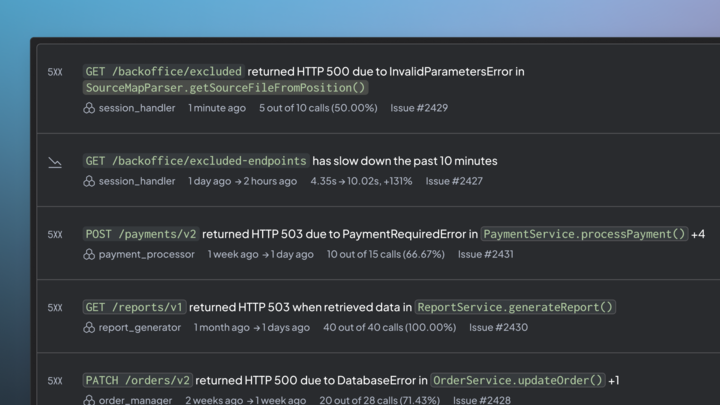
Task: Click the service icon next to session_handler in Issue #2429 row
Action: click(x=89, y=108)
